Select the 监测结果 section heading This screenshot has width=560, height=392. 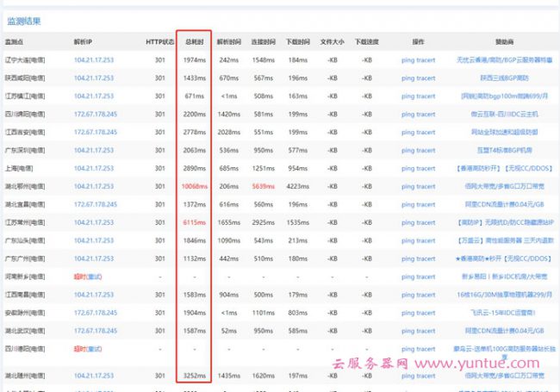tap(24, 21)
